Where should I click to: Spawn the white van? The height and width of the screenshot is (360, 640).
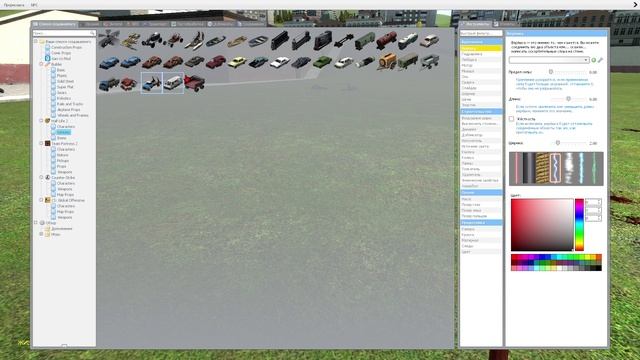(173, 83)
